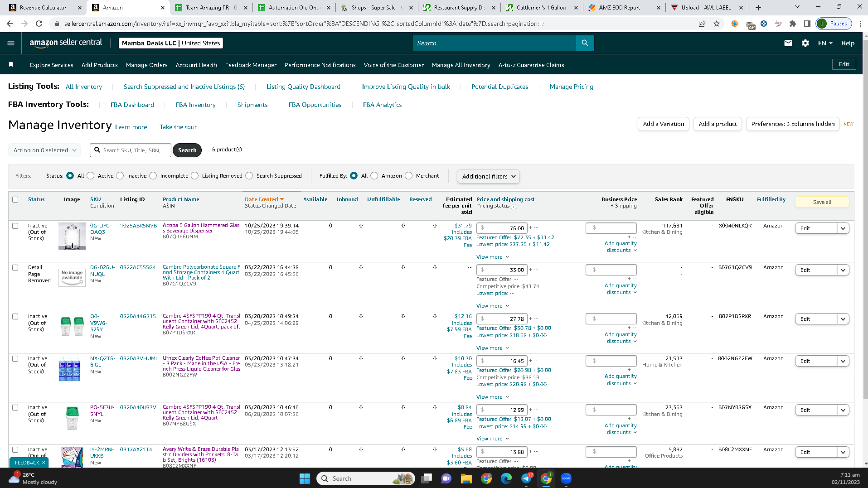Select the Inactive status filter
Image resolution: width=868 pixels, height=488 pixels.
point(120,176)
